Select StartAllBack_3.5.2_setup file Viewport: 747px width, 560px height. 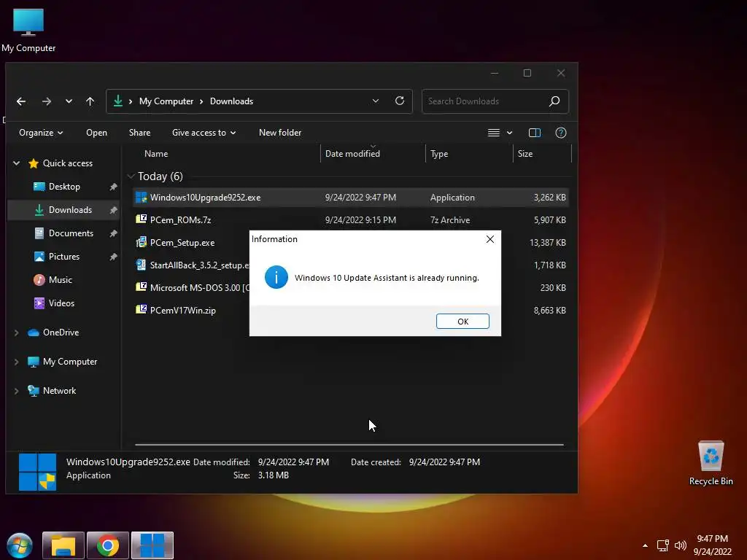coord(191,265)
